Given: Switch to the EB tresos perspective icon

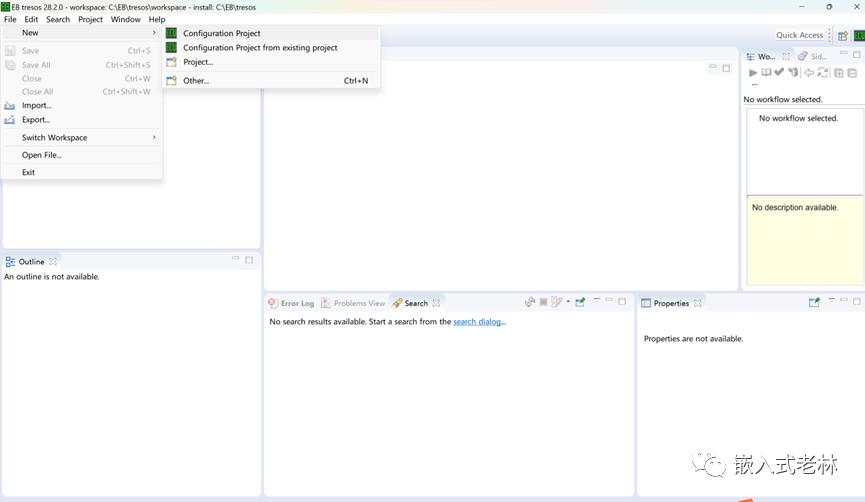Looking at the screenshot, I should click(859, 36).
